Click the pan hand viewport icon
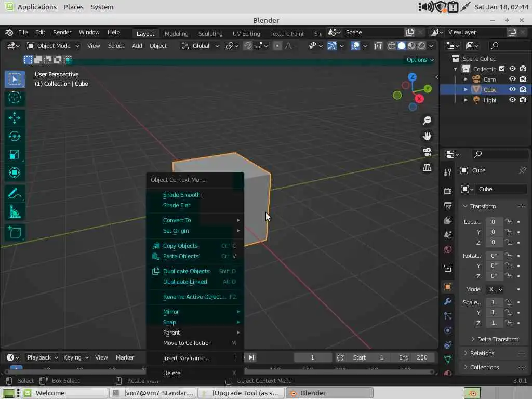 427,136
